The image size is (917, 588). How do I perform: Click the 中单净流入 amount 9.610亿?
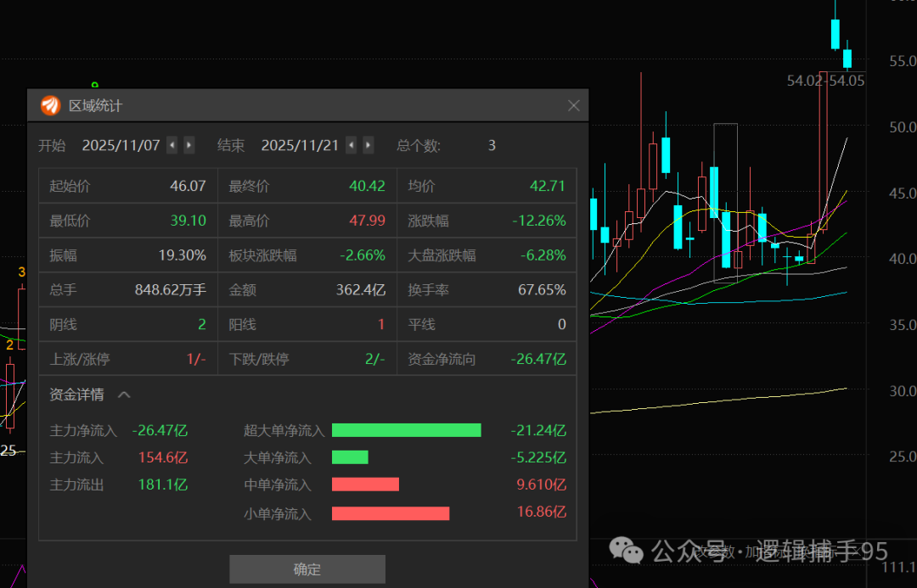click(542, 484)
